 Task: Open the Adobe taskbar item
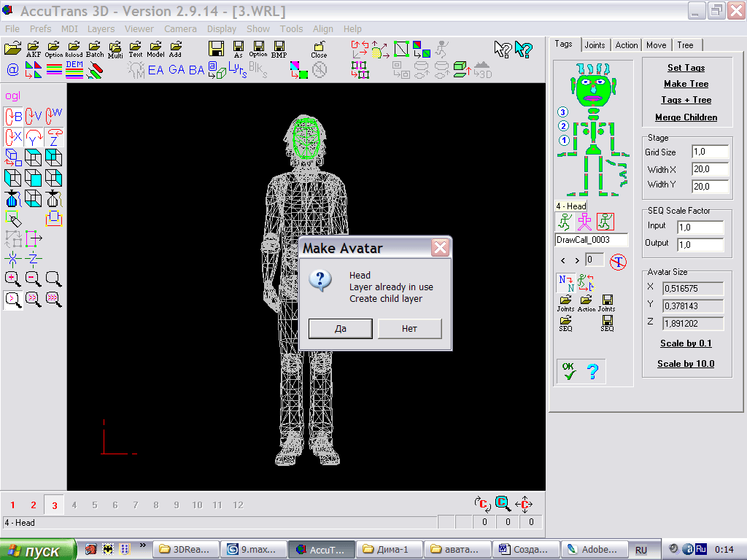594,550
